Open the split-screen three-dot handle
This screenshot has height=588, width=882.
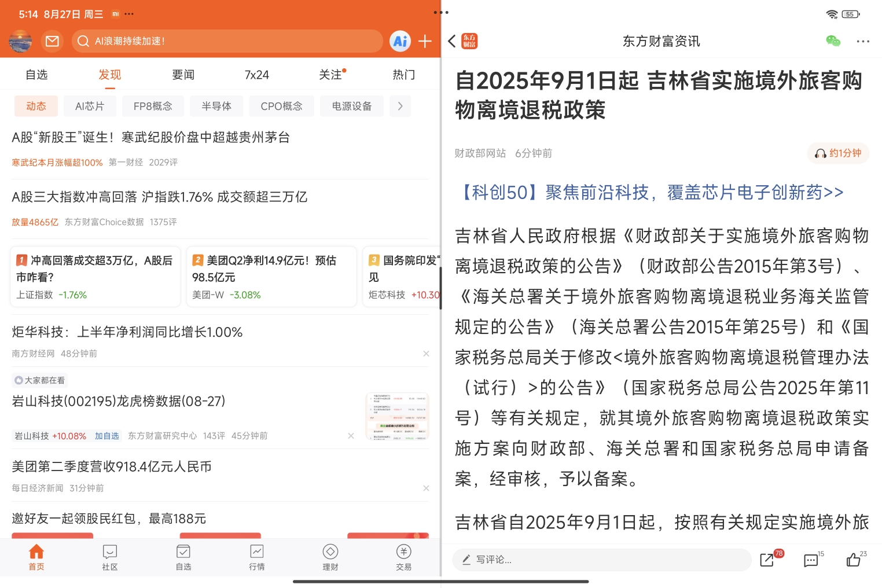pos(441,12)
